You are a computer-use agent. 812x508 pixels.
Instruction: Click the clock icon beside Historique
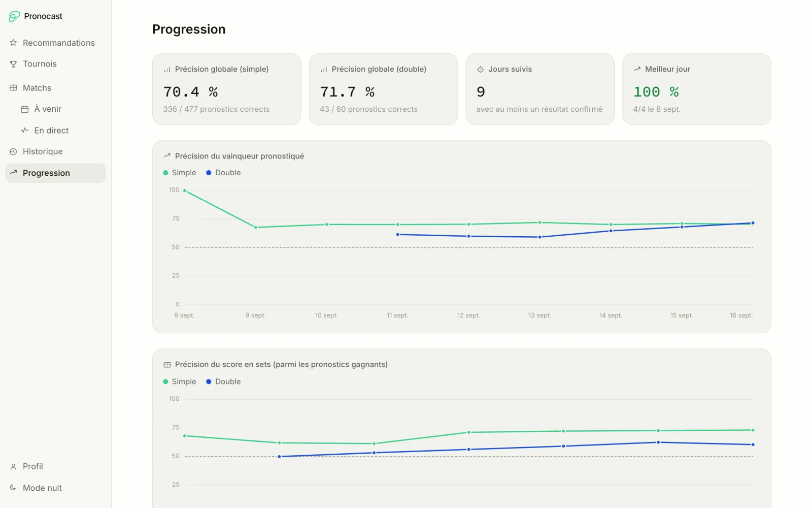click(13, 152)
